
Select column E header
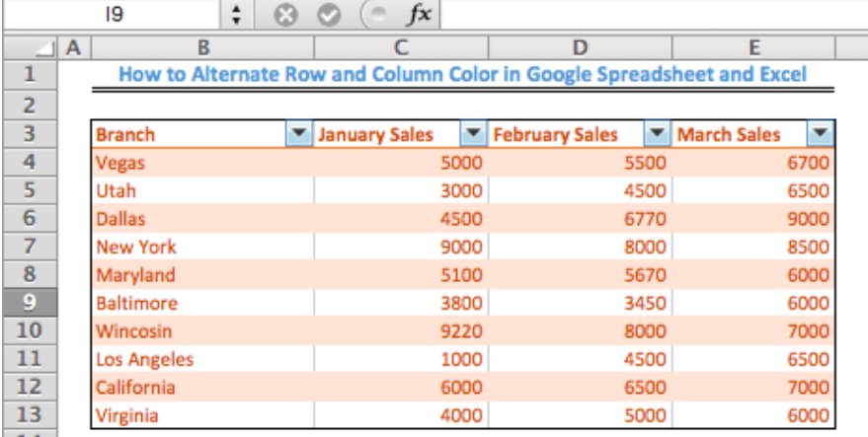click(753, 48)
